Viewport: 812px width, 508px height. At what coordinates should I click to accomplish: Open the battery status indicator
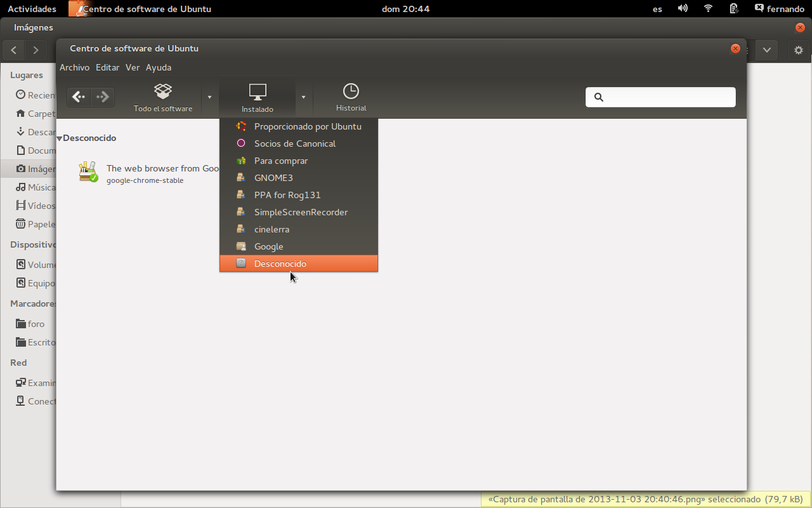(x=734, y=9)
